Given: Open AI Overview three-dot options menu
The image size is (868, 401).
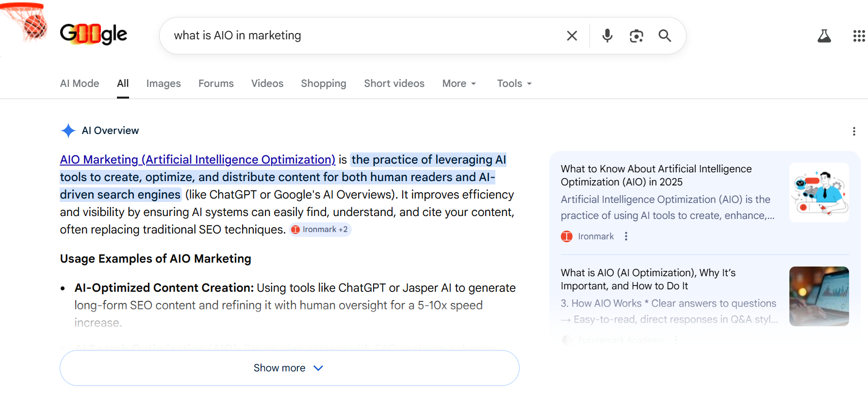Looking at the screenshot, I should [854, 131].
